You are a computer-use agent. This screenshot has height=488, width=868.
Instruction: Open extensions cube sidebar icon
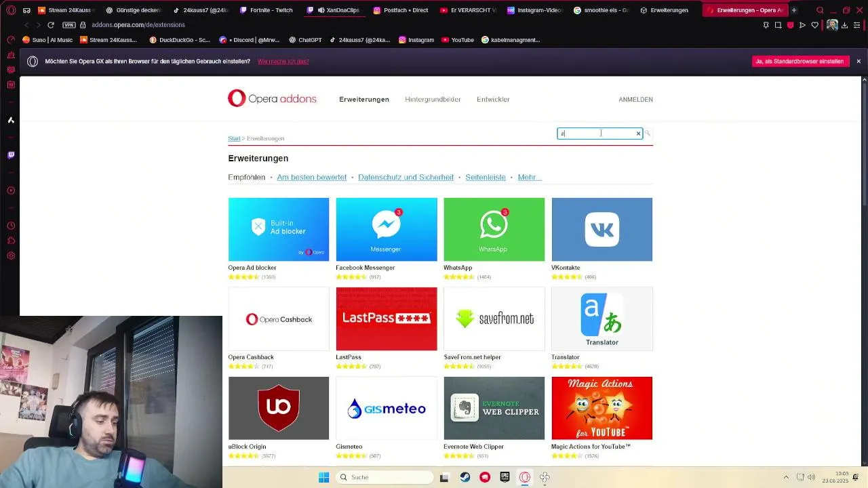[x=11, y=241]
